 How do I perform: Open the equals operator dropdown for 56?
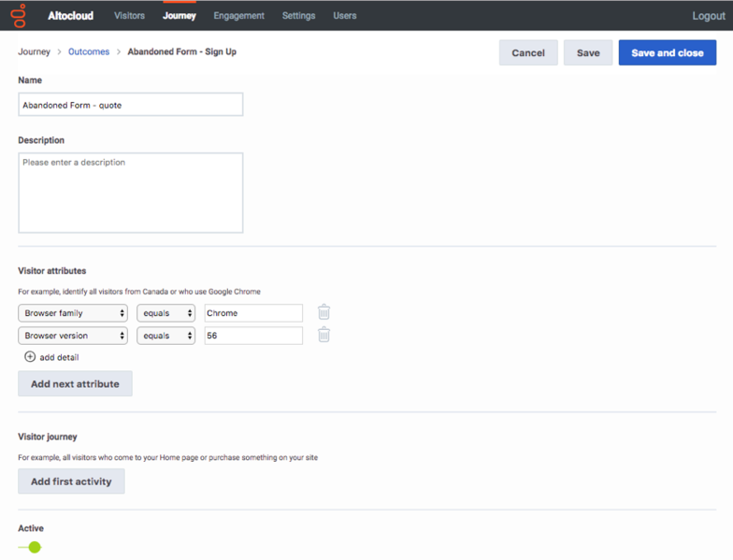click(166, 336)
